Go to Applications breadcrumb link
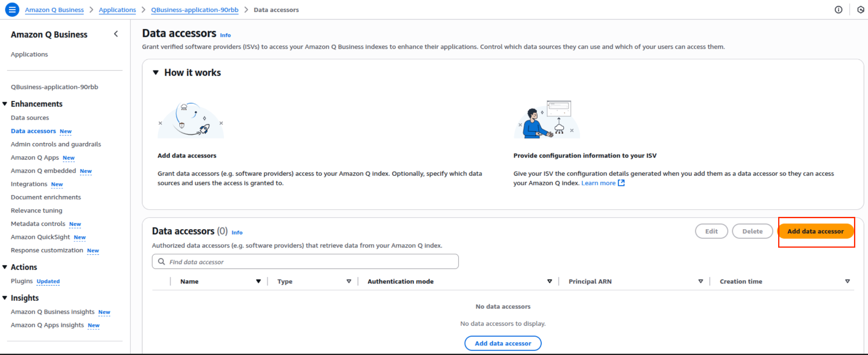 117,10
